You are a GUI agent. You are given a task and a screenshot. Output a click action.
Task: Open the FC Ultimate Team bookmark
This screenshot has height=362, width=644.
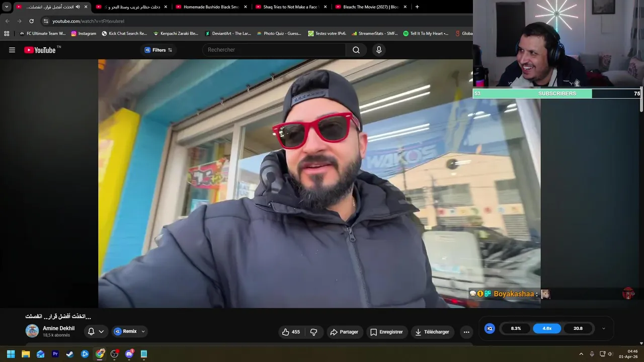point(42,34)
